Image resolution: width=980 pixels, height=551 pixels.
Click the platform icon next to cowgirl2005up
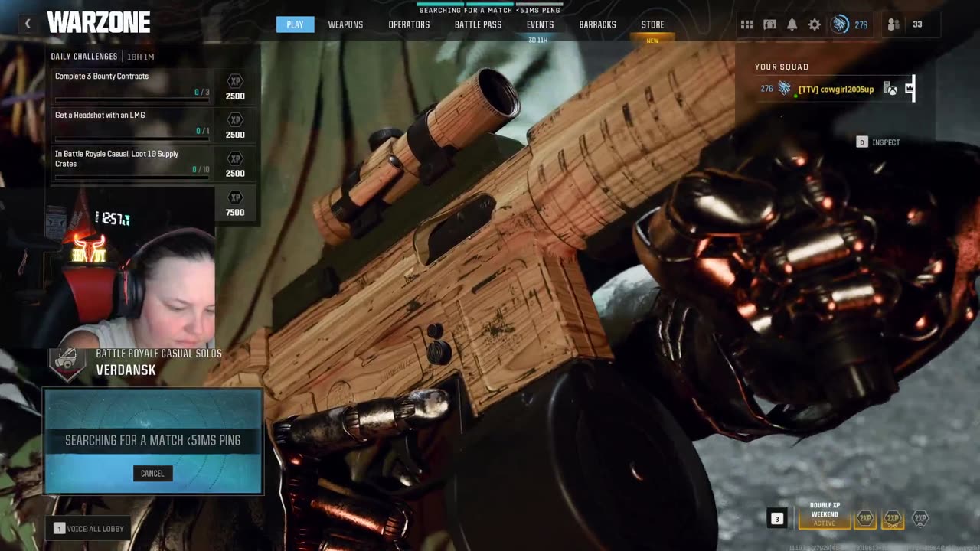(x=890, y=89)
